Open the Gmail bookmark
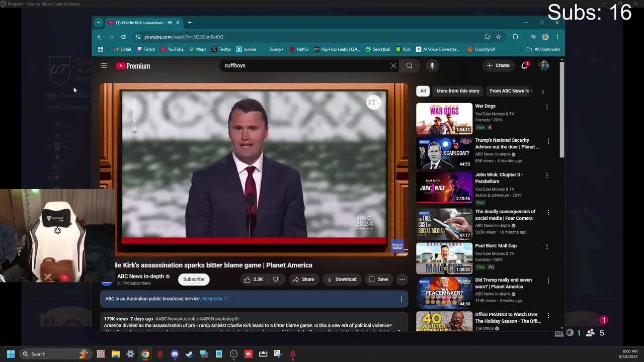 click(122, 49)
